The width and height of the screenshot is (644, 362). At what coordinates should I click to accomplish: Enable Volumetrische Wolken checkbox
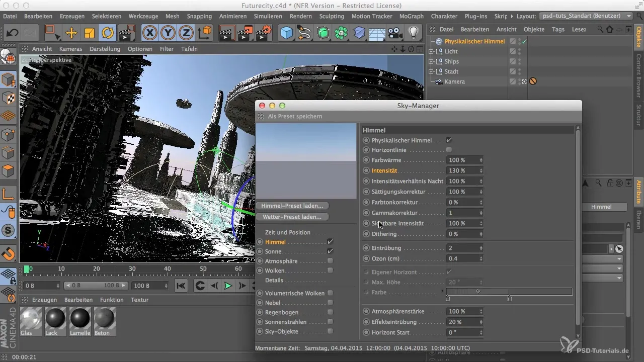point(330,293)
